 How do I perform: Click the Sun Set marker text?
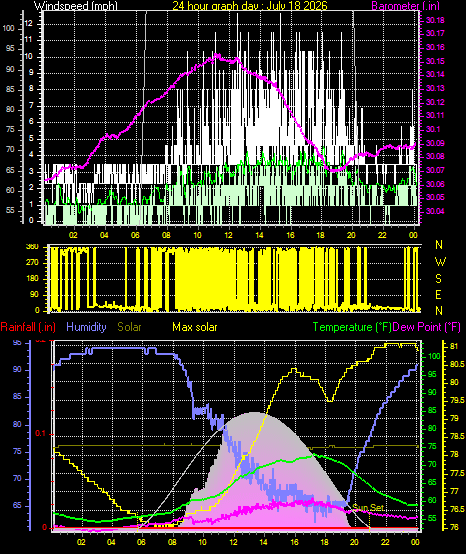pyautogui.click(x=368, y=508)
